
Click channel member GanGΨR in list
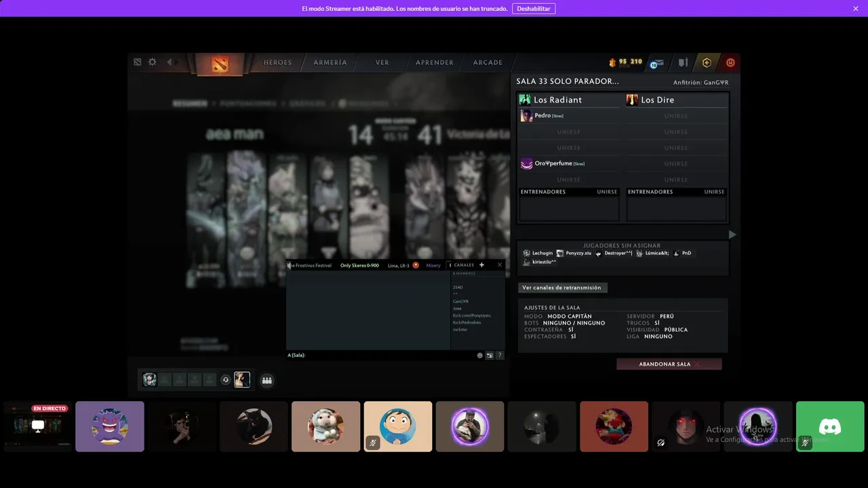[x=461, y=302]
